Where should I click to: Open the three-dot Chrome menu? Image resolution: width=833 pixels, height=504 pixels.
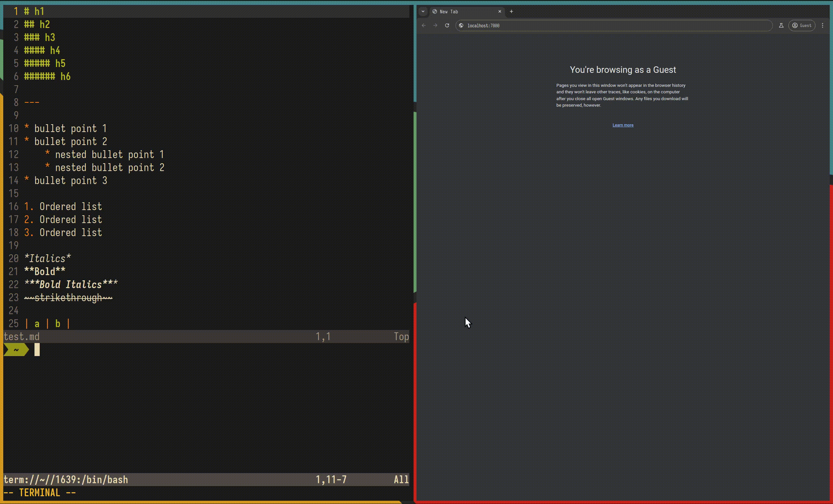tap(823, 25)
